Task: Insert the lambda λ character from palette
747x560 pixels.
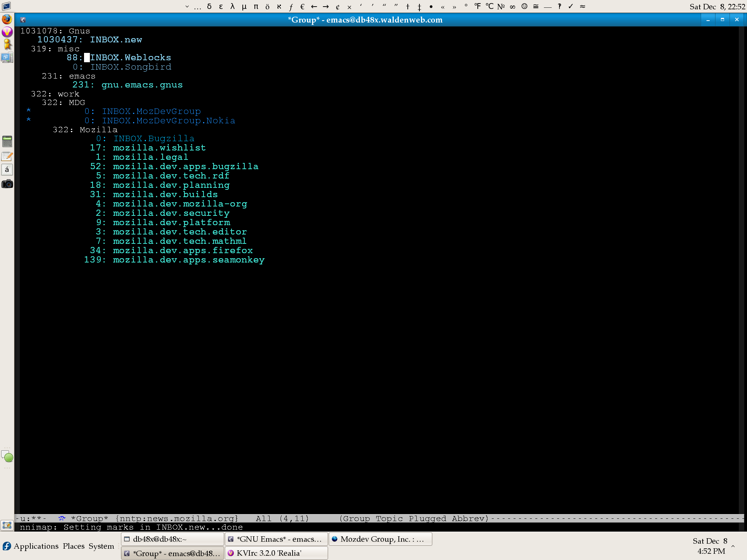Action: (x=233, y=6)
